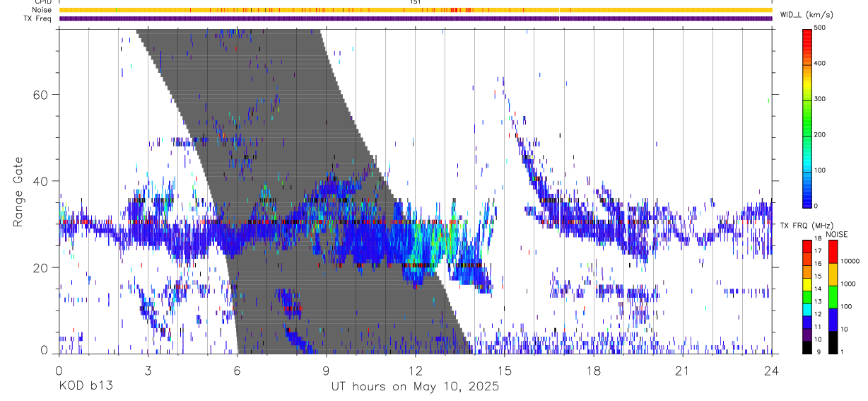Click the 18 hour tick on UT axis
868x401 pixels.
(594, 370)
